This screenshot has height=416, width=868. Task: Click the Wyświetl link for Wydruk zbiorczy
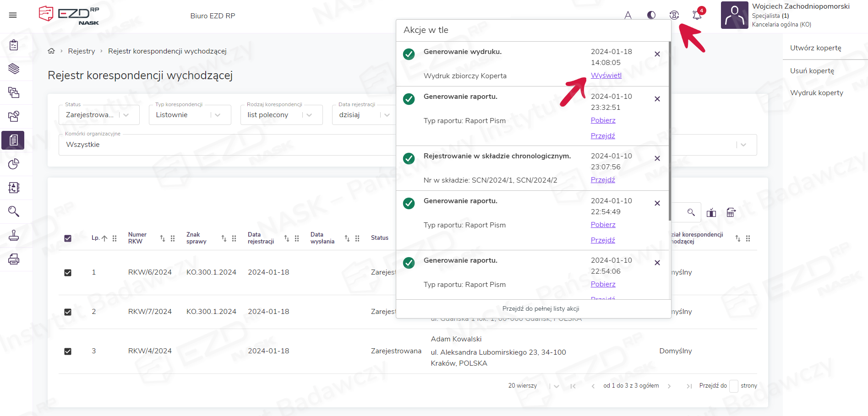click(606, 76)
